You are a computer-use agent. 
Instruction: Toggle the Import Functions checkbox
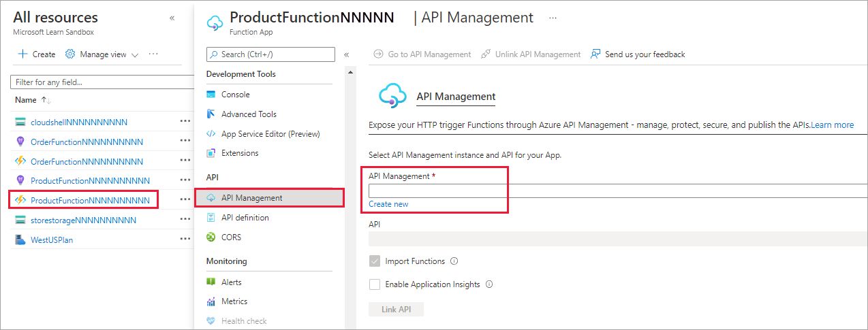(x=375, y=261)
